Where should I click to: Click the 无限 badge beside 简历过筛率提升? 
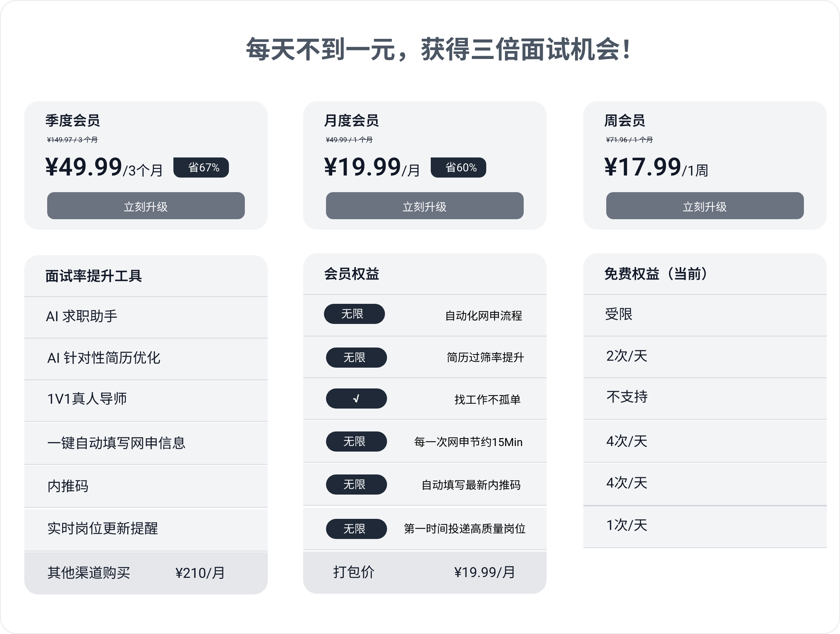[x=356, y=358]
